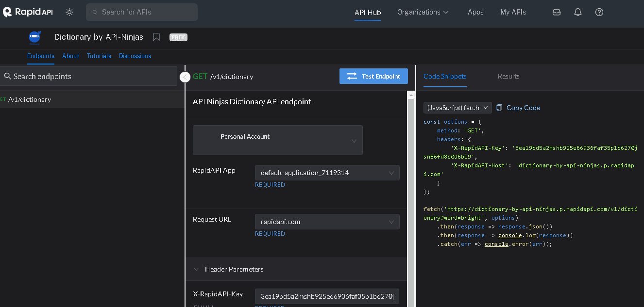Click the Search for APIs field
Screen dimensions: 644x307
(142, 12)
